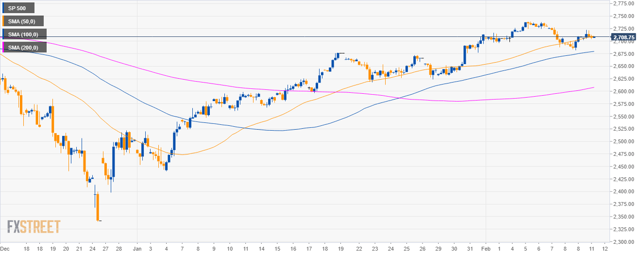Click the 2,500.00 price axis label
644x255 pixels.
pyautogui.click(x=625, y=141)
